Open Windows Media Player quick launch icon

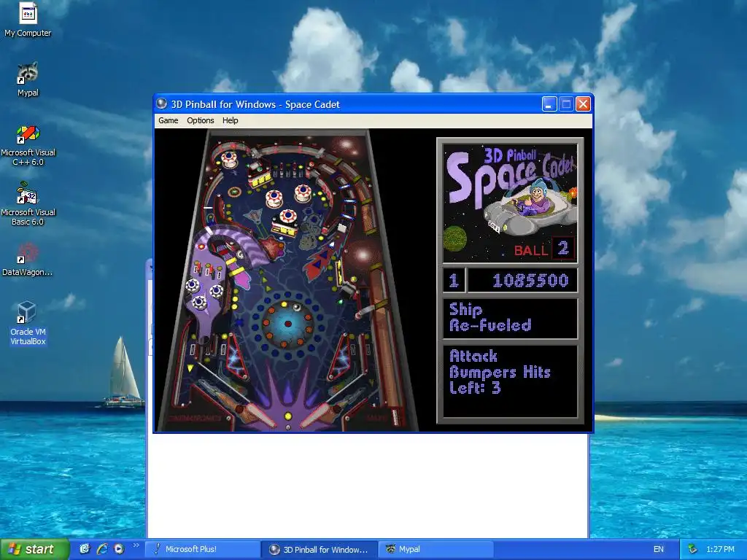click(119, 549)
